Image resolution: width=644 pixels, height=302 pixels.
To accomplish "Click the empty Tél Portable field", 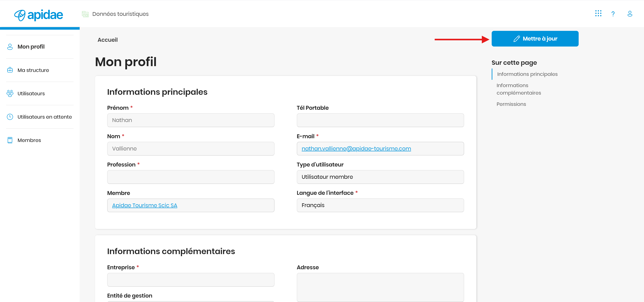I will [x=380, y=120].
